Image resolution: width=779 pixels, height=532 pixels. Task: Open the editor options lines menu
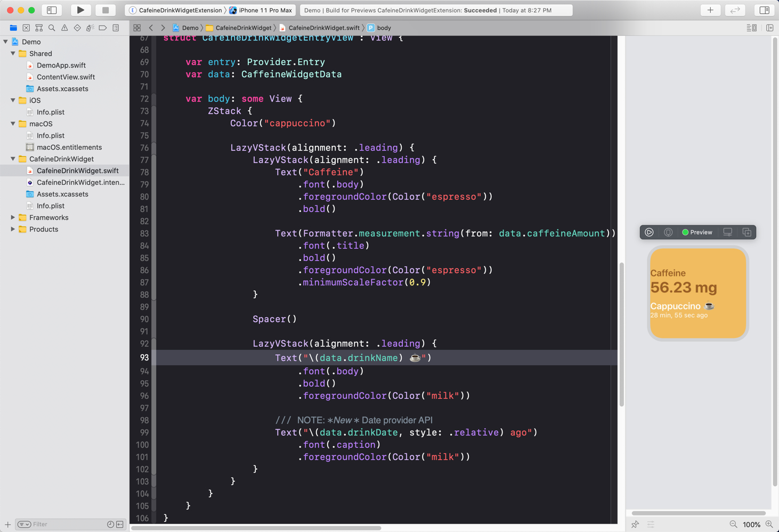point(751,28)
